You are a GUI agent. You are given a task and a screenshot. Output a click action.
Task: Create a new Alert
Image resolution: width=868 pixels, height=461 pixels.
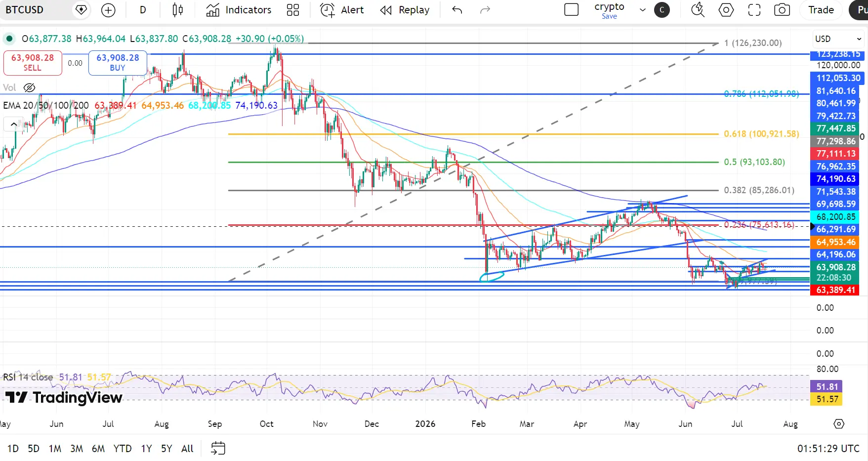coord(342,10)
